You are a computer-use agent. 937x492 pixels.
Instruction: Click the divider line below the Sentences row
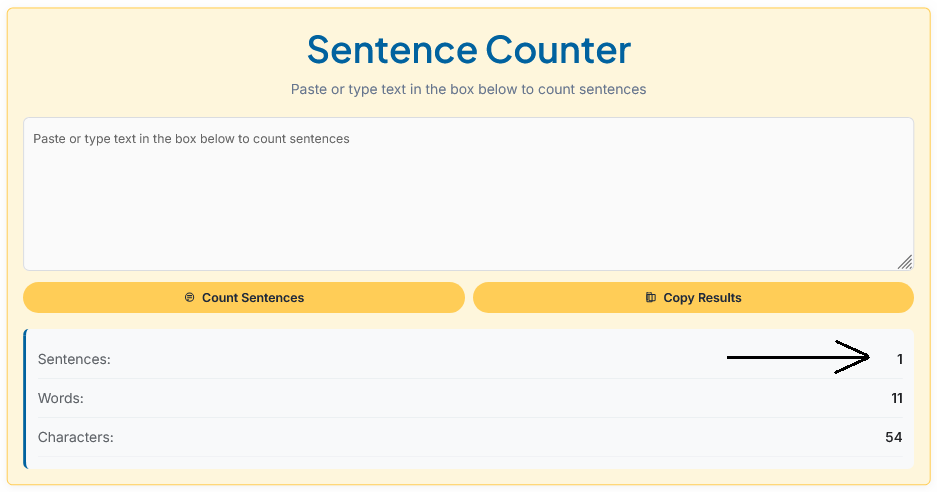(468, 378)
